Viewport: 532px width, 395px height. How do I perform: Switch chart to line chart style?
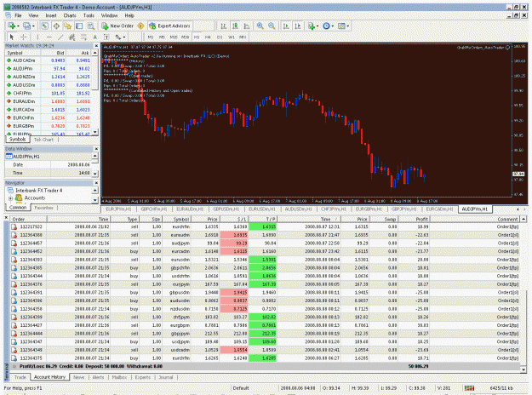(247, 26)
